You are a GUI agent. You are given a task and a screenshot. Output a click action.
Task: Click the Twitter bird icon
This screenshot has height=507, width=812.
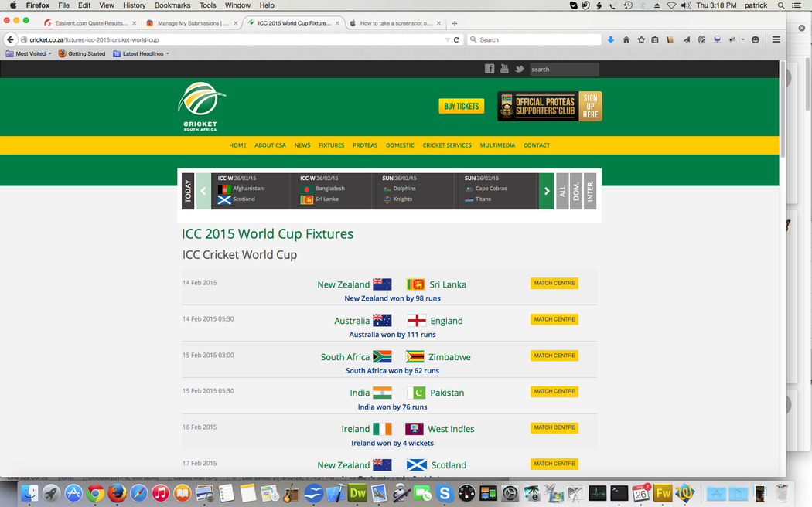[520, 69]
